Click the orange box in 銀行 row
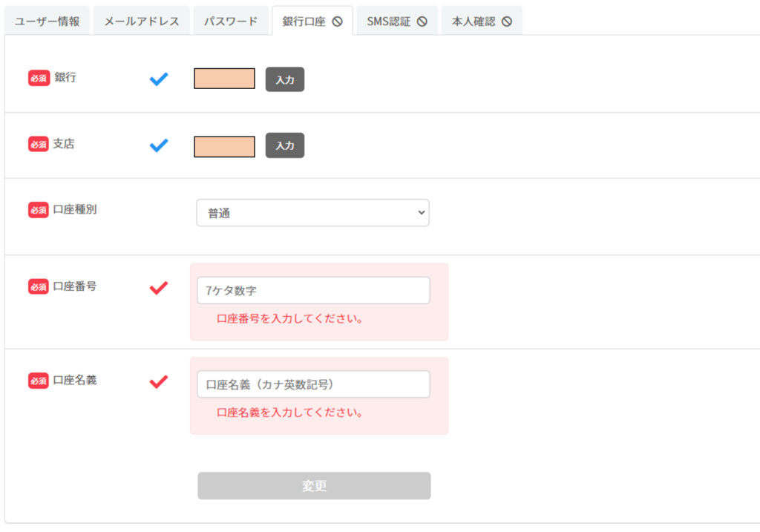Image resolution: width=760 pixels, height=532 pixels. [x=224, y=79]
